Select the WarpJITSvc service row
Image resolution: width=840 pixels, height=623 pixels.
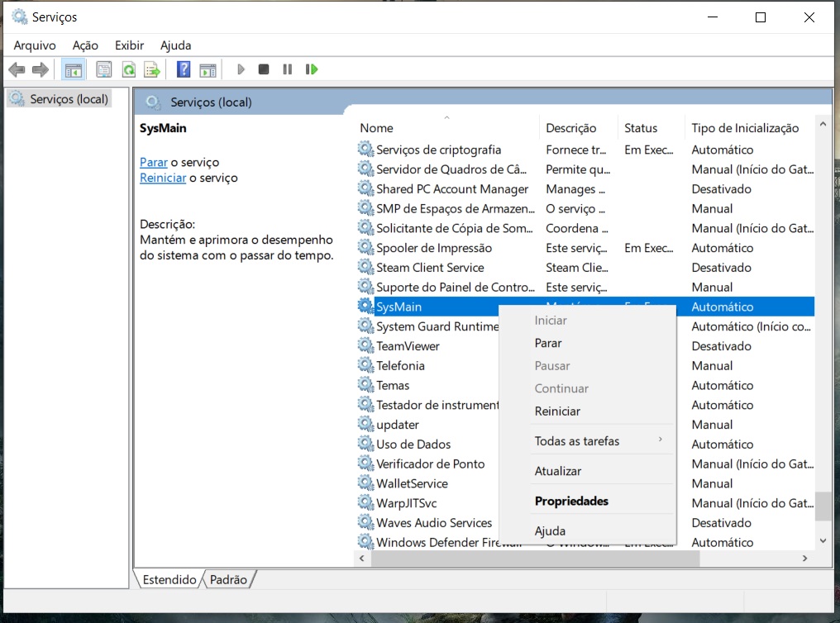[x=427, y=503]
